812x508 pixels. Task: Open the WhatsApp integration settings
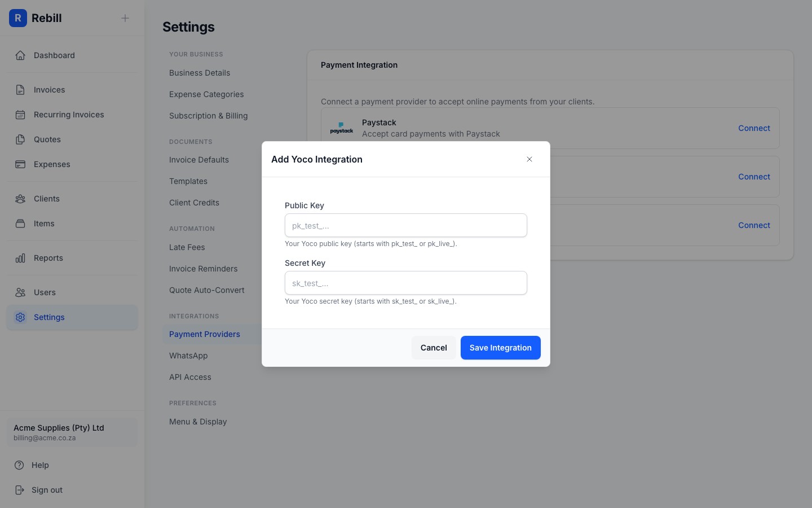coord(188,356)
